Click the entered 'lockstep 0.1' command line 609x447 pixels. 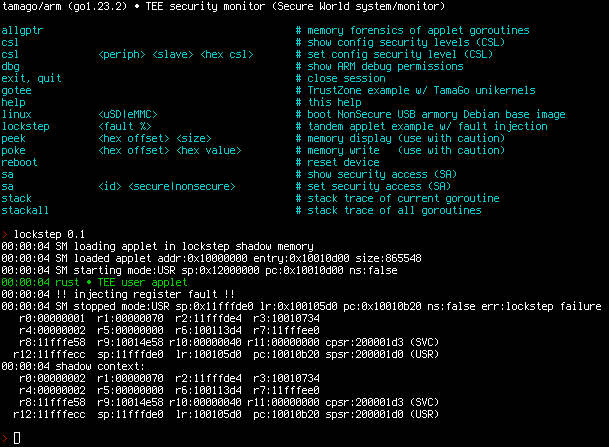(x=49, y=235)
